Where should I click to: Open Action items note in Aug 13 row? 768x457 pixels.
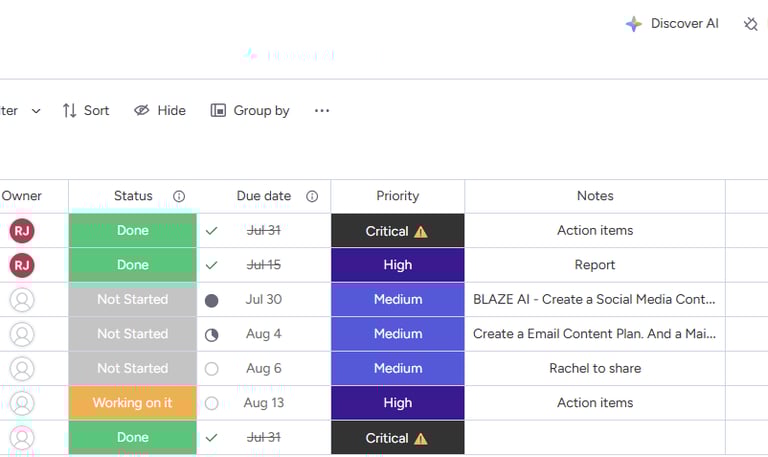pos(595,403)
